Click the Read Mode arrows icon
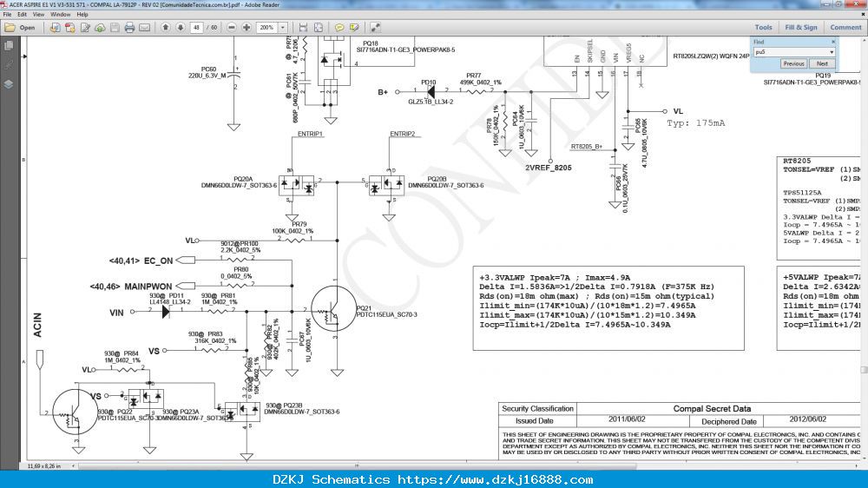This screenshot has height=488, width=868. pyautogui.click(x=375, y=27)
